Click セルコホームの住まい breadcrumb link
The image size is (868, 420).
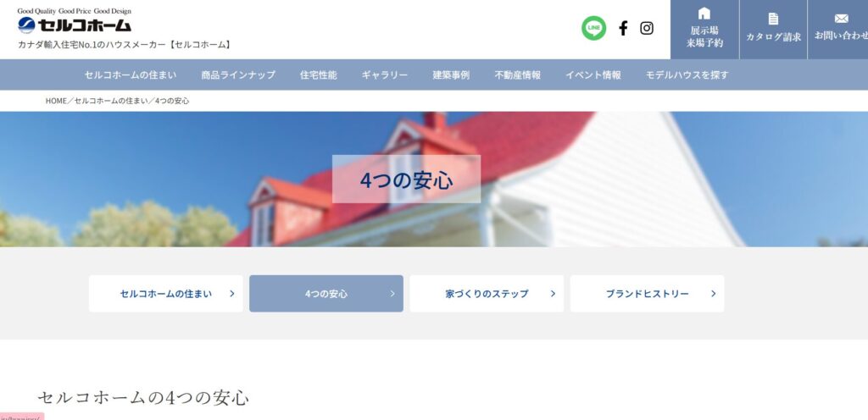[111, 101]
